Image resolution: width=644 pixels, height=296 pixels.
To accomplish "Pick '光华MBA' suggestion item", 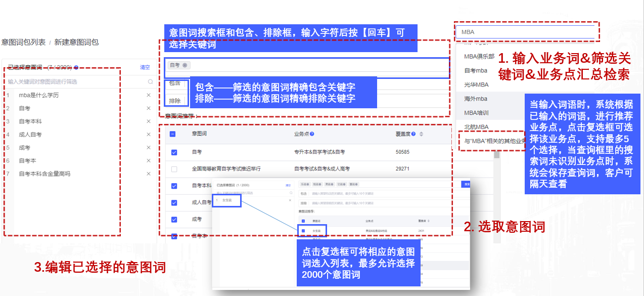I will click(476, 84).
